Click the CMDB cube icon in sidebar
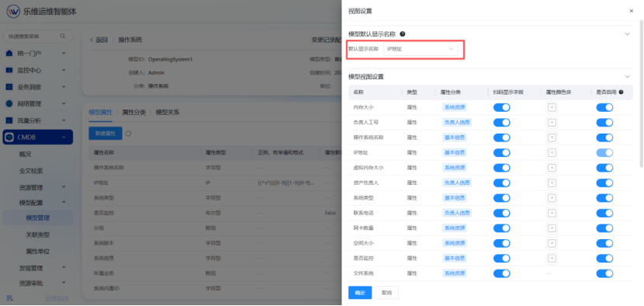The height and width of the screenshot is (306, 644). coord(9,137)
